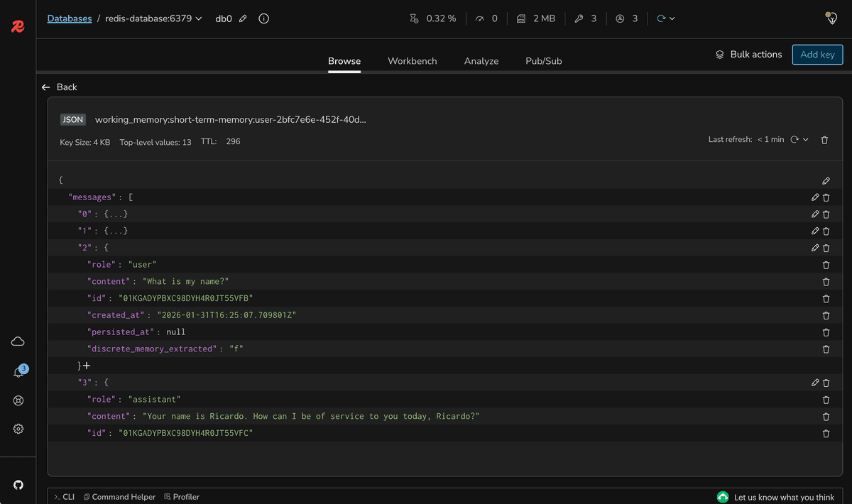Open Settings from the sidebar
Image resolution: width=852 pixels, height=504 pixels.
tap(18, 428)
